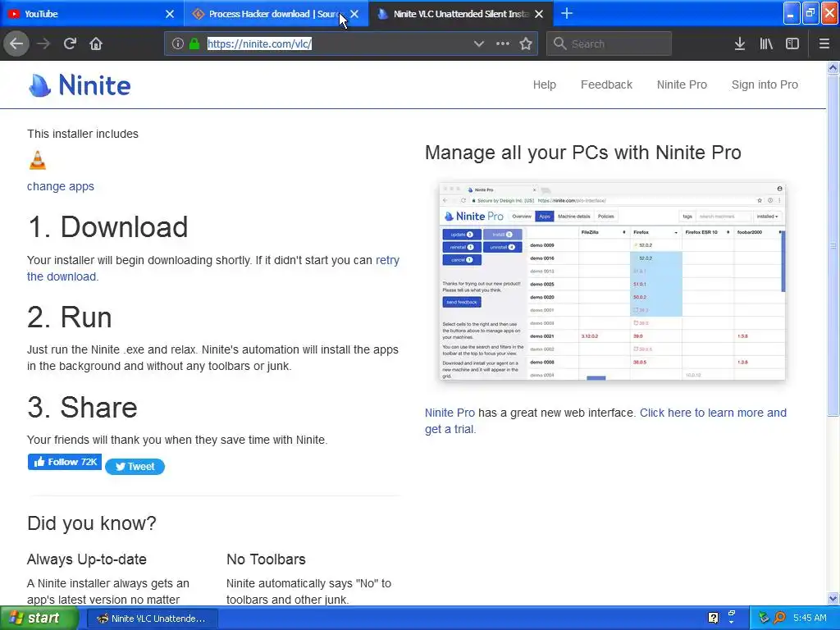Open page actions three-dot menu
The height and width of the screenshot is (630, 840).
[x=503, y=44]
